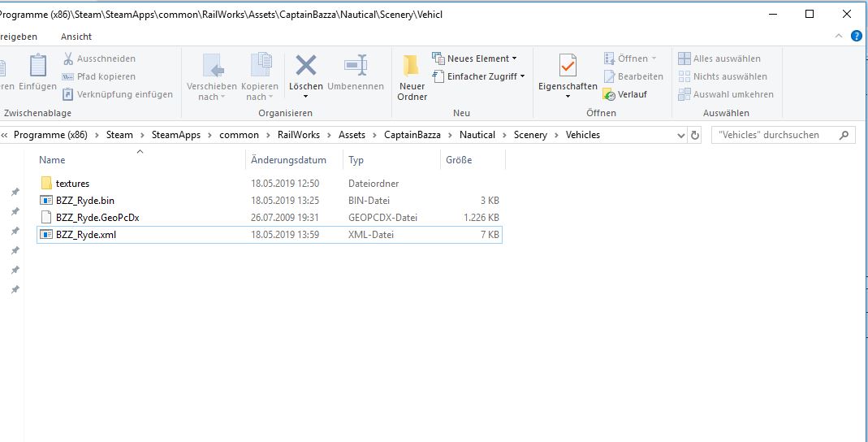Toggle Auswahl umkehren selection inversion
868x442 pixels.
coord(725,94)
